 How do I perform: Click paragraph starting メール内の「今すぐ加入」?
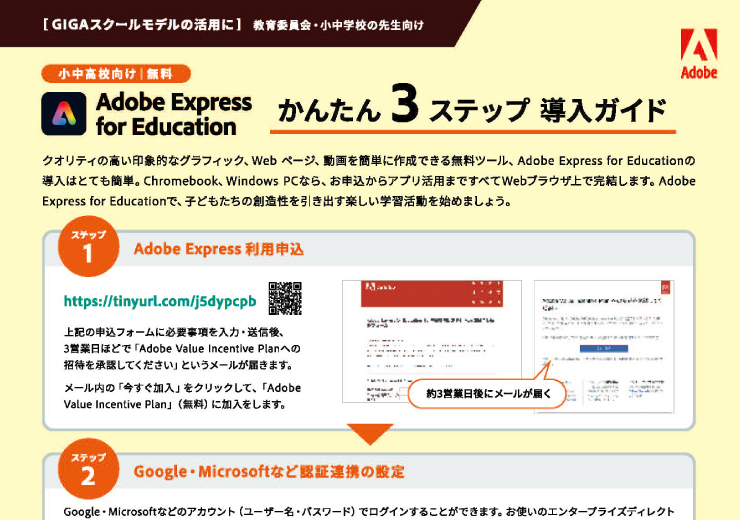point(182,396)
